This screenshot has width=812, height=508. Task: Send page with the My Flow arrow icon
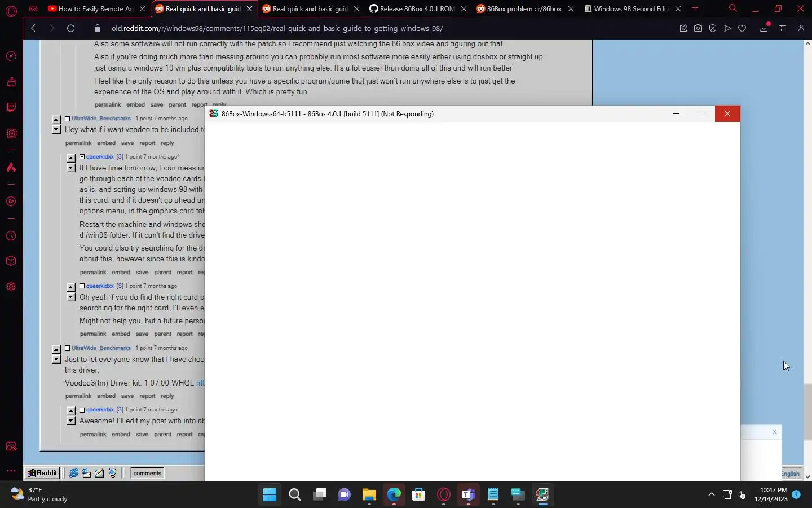point(727,28)
